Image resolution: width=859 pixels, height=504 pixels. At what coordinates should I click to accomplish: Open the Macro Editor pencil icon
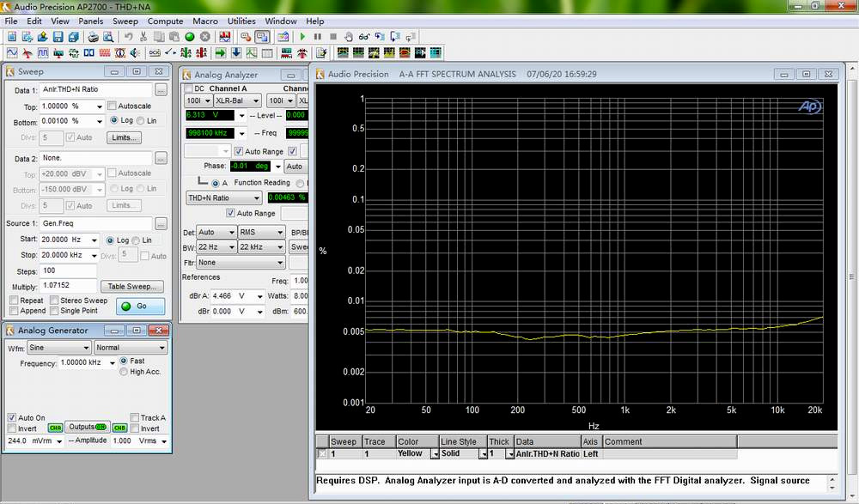pos(321,53)
